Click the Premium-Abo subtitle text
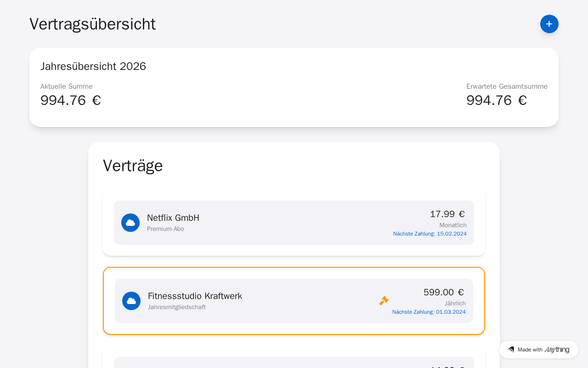The width and height of the screenshot is (588, 368). [165, 229]
